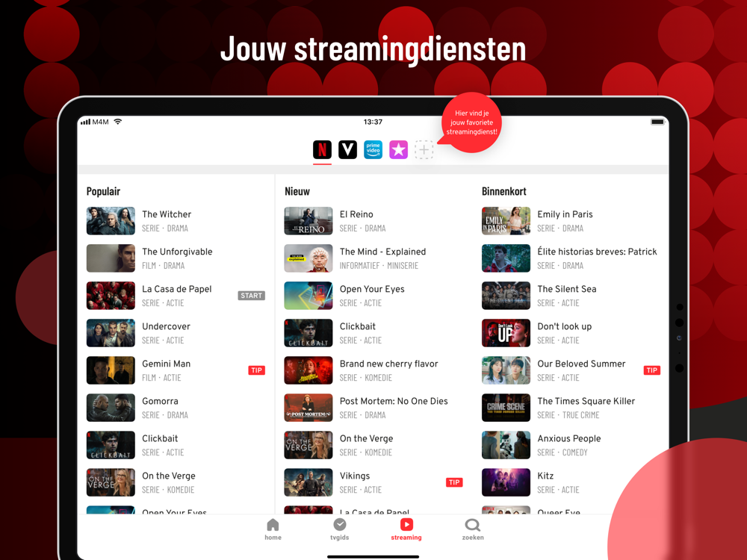Open the Prime Video service icon

pyautogui.click(x=373, y=149)
